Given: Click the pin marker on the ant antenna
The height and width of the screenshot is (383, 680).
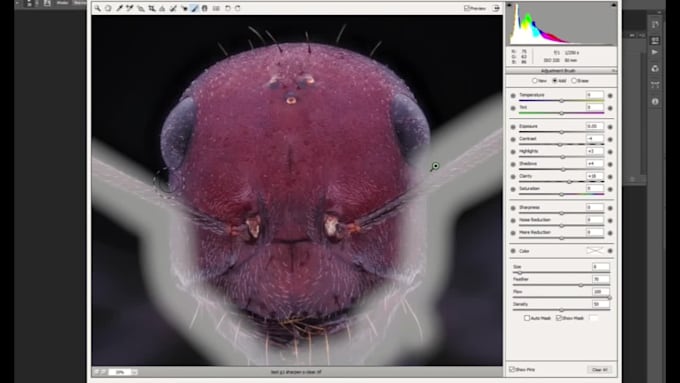Looking at the screenshot, I should coord(435,166).
